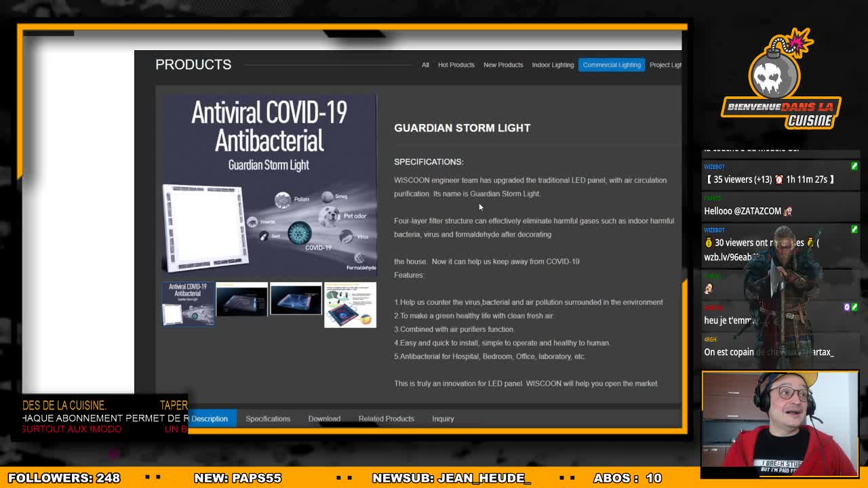Select the third product thumbnail
Image resolution: width=868 pixels, height=488 pixels.
click(x=296, y=300)
